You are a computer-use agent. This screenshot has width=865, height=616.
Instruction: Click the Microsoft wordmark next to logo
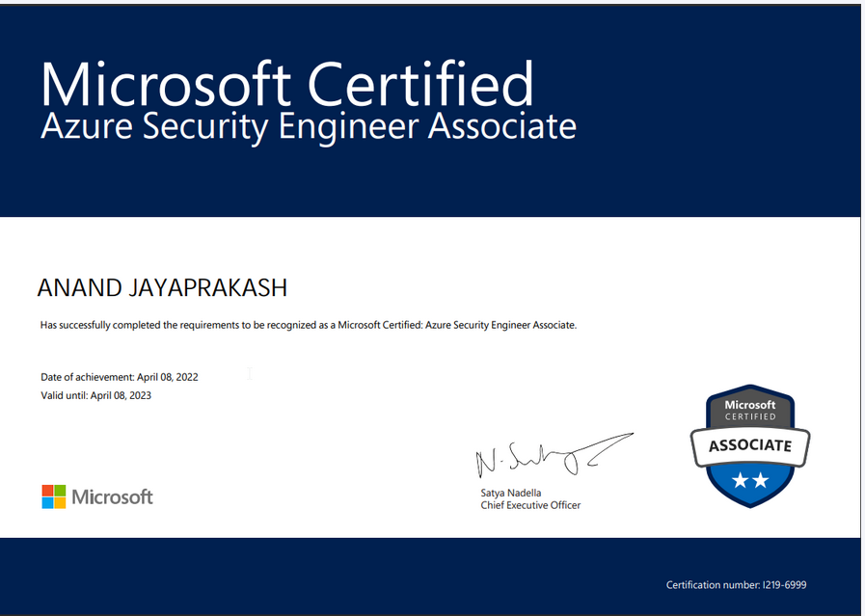click(x=112, y=496)
